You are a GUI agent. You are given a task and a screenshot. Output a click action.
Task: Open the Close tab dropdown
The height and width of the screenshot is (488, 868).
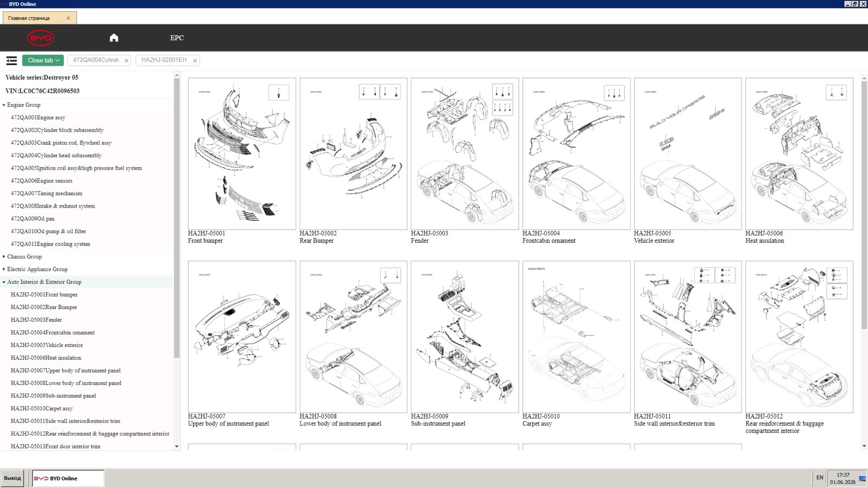(43, 60)
